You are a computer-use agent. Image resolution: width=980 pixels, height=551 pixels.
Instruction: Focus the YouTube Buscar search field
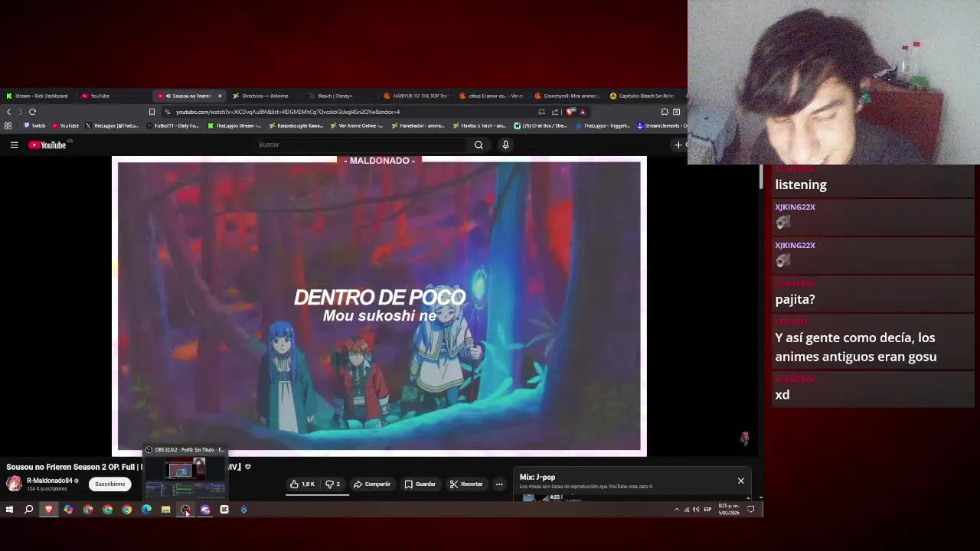pyautogui.click(x=360, y=145)
